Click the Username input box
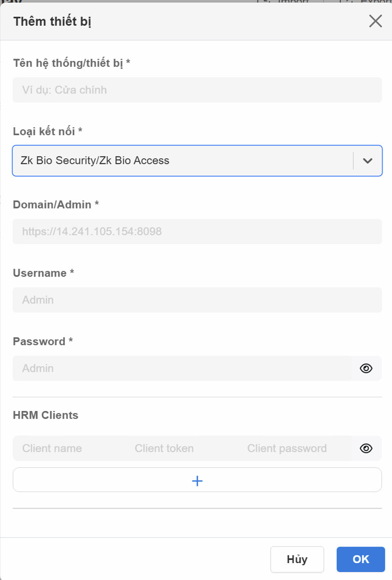 tap(197, 300)
